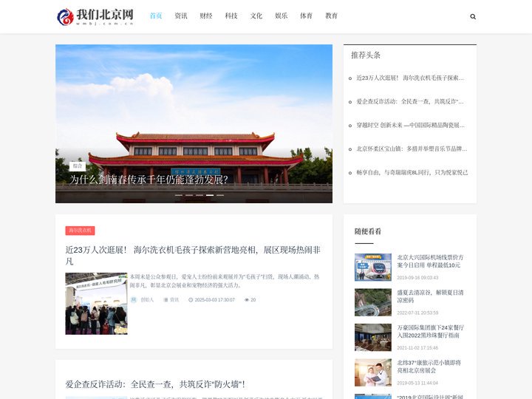Go to the 首页 nav tab
Image resolution: width=532 pixels, height=399 pixels.
pos(156,16)
